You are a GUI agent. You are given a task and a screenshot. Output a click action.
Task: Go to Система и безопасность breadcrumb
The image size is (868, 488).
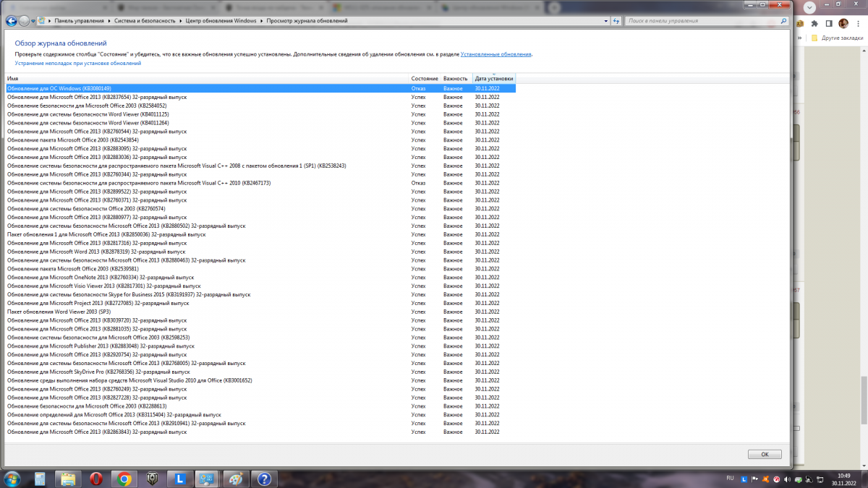coord(143,21)
